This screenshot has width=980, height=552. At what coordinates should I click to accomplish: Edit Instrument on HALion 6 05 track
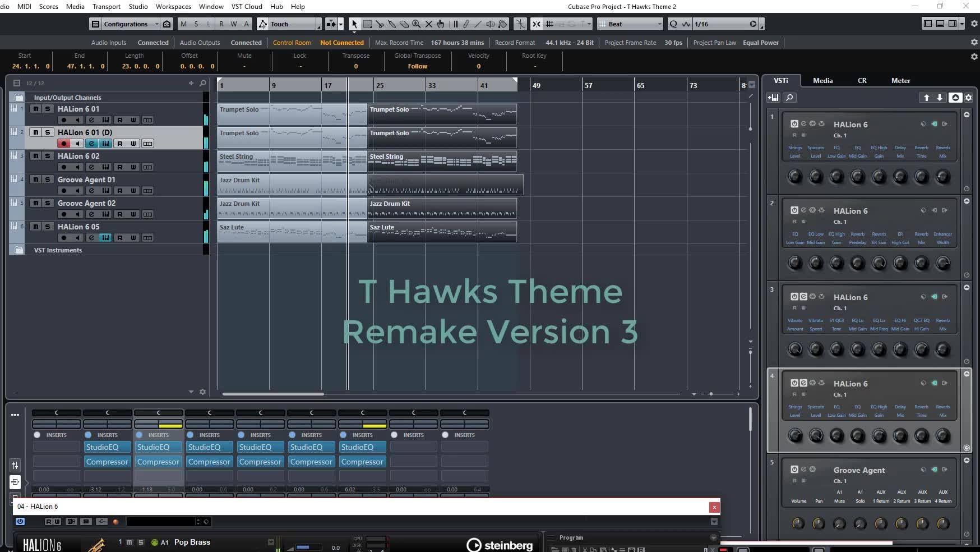(105, 238)
